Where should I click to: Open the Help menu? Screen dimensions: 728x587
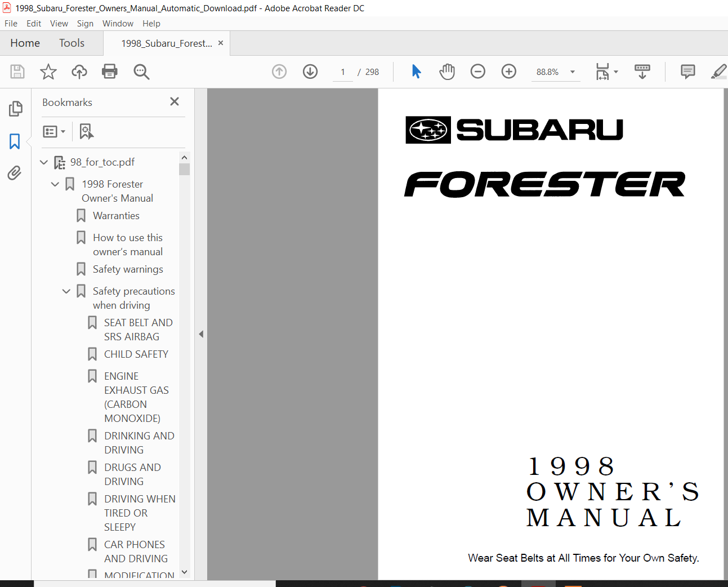coord(151,24)
